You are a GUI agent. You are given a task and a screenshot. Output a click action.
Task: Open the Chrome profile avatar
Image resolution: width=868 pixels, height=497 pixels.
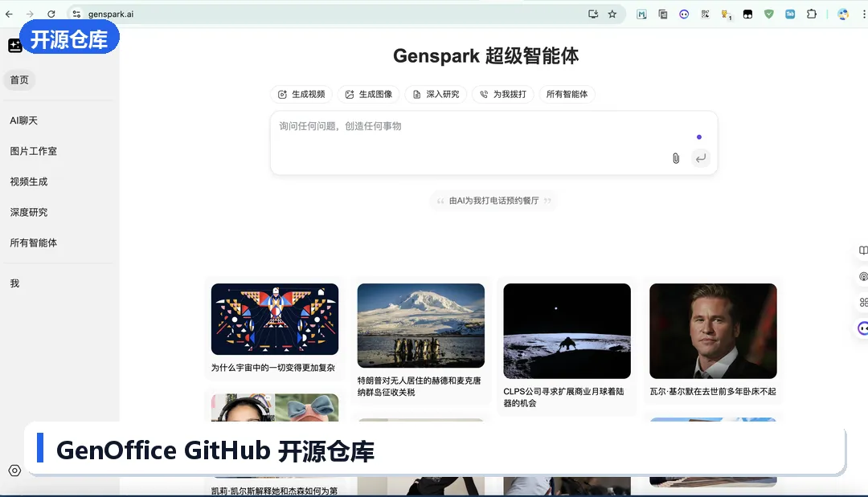843,14
